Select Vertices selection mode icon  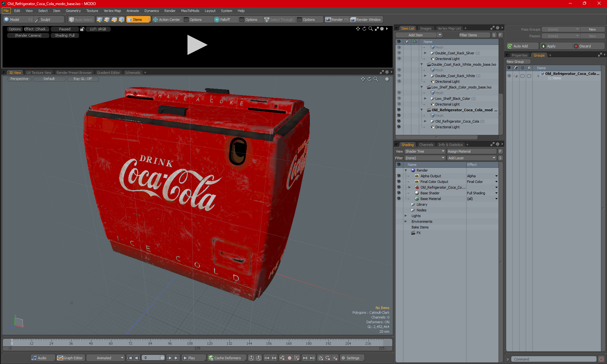click(x=100, y=20)
